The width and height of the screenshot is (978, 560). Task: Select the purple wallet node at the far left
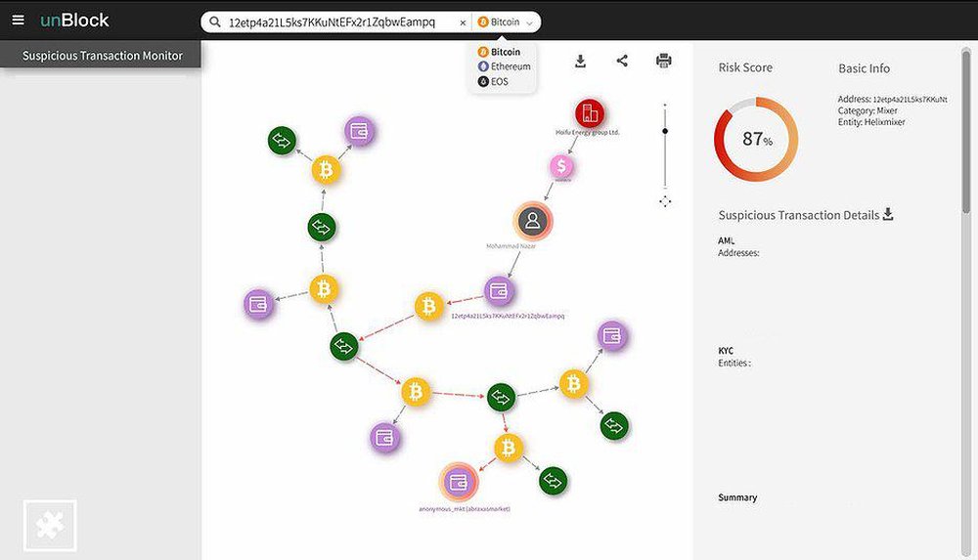pos(258,304)
